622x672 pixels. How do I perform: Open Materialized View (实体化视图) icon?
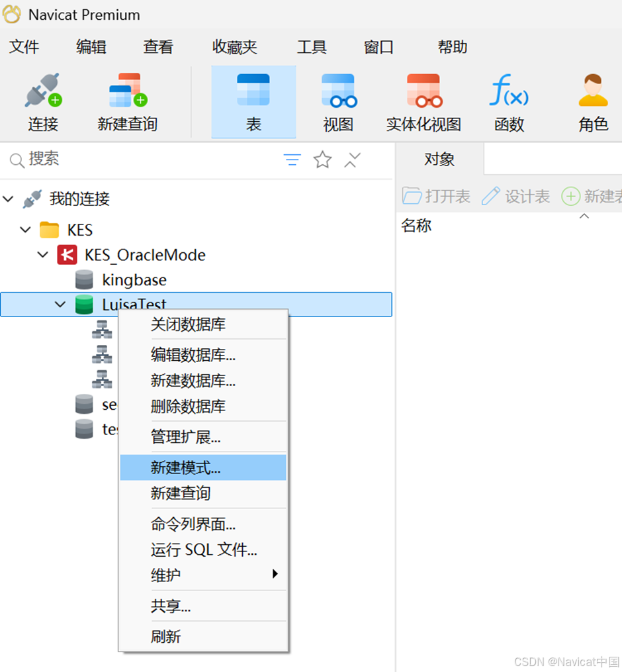[x=424, y=90]
